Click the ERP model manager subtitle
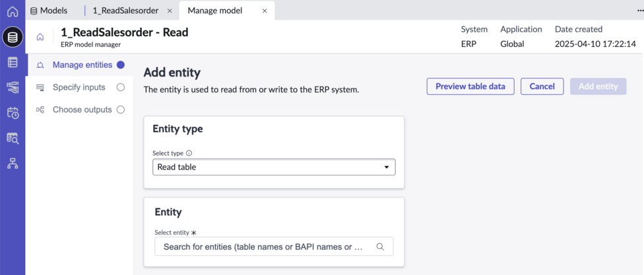The image size is (644, 275). (x=91, y=44)
